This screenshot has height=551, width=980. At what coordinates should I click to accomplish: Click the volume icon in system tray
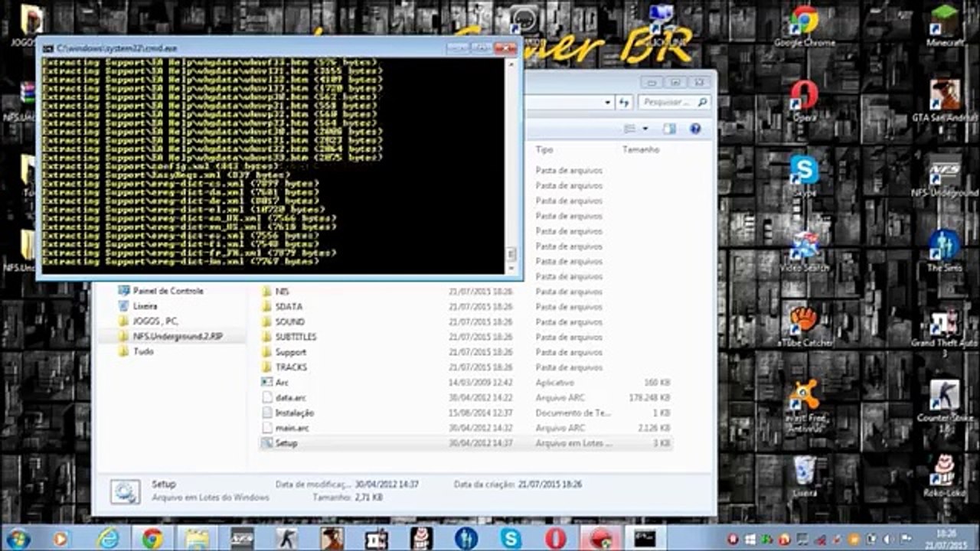tap(887, 539)
